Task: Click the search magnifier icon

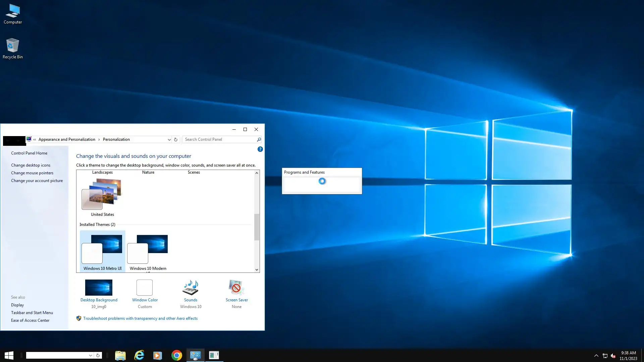Action: click(x=259, y=139)
